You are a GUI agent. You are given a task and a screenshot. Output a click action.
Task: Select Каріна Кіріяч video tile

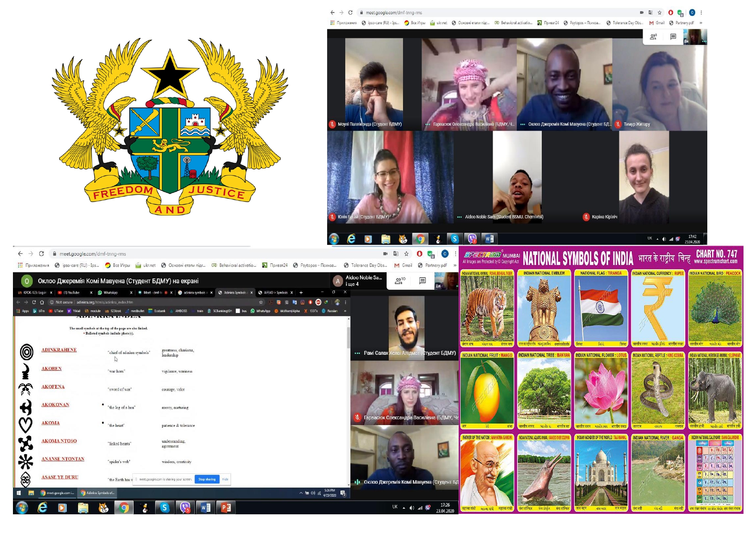point(644,177)
